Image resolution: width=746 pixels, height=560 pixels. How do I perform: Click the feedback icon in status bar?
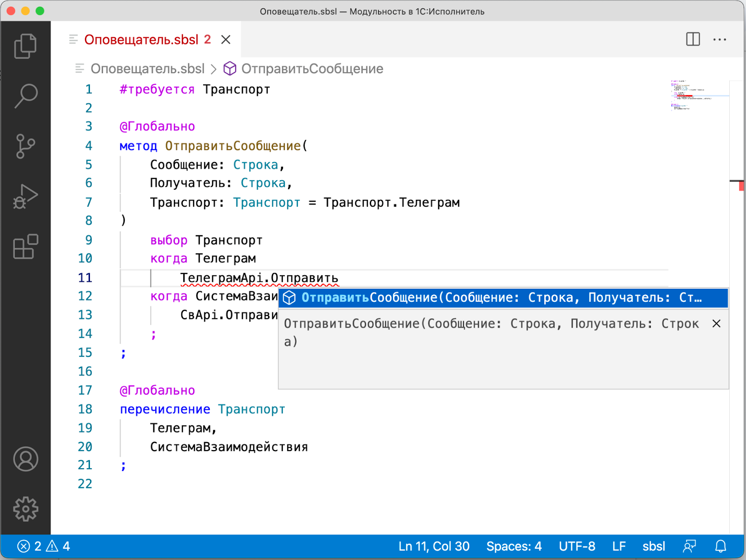coord(689,546)
